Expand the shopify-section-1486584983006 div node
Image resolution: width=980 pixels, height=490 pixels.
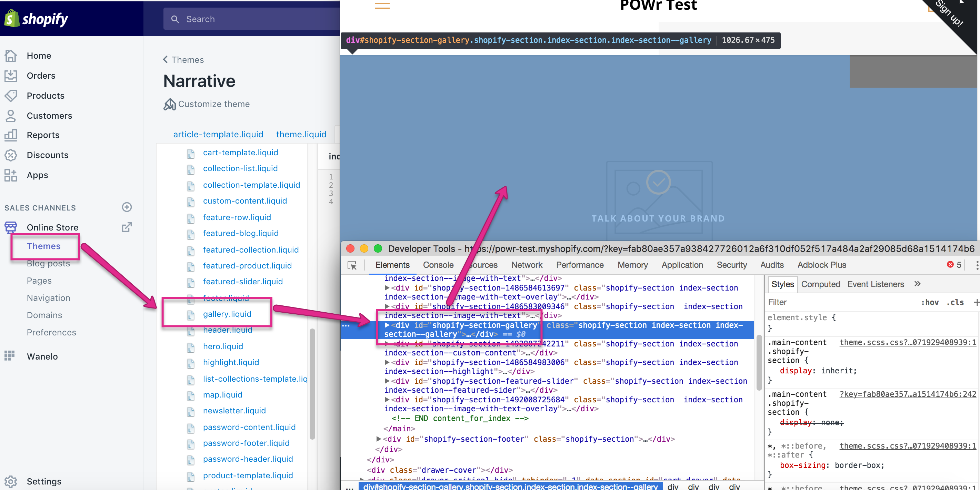pyautogui.click(x=387, y=362)
